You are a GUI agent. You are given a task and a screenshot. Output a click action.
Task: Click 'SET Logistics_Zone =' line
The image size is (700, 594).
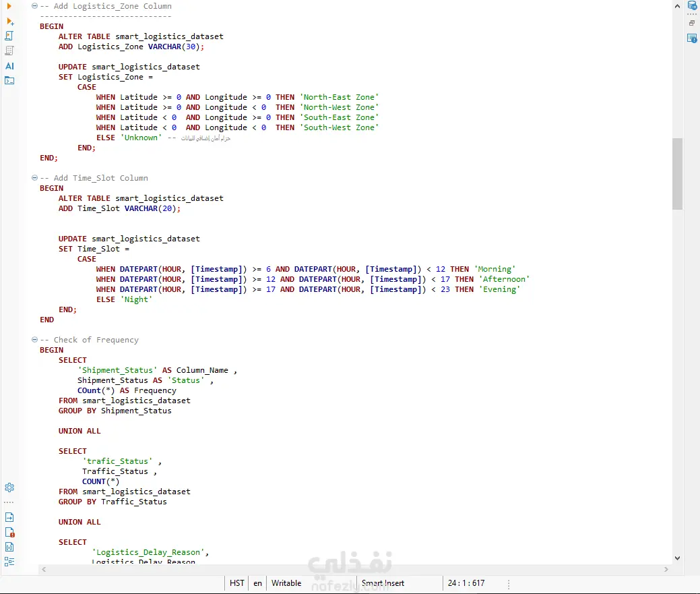point(106,78)
